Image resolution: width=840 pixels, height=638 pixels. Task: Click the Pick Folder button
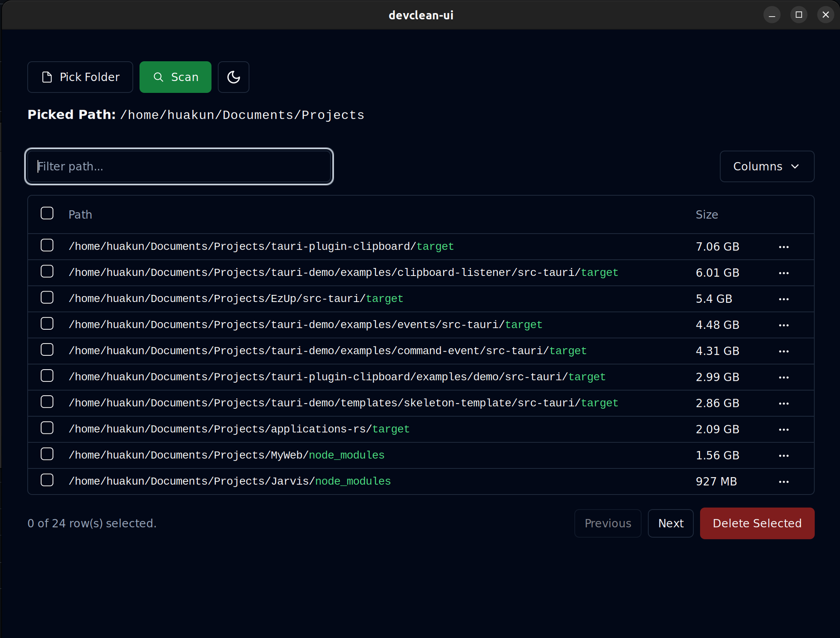click(x=80, y=77)
